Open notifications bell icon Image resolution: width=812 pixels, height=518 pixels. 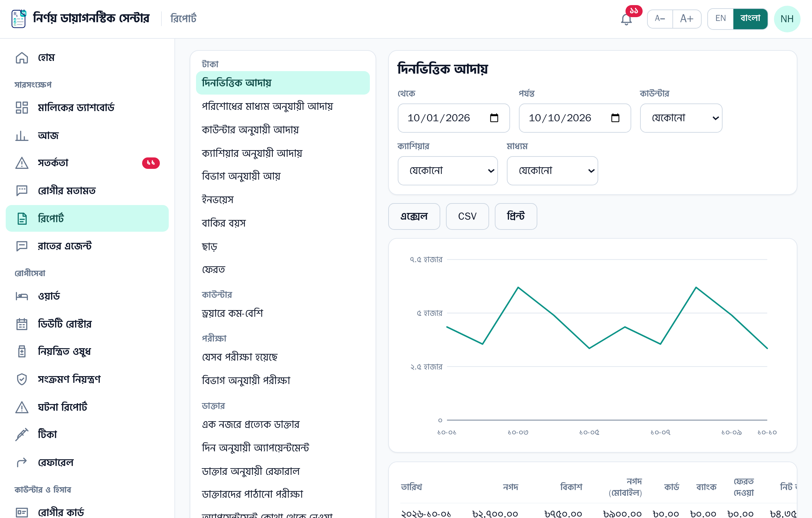point(626,19)
